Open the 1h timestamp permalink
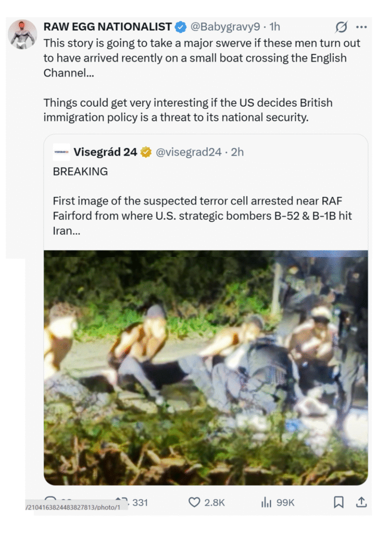This screenshot has width=392, height=533. click(x=275, y=27)
